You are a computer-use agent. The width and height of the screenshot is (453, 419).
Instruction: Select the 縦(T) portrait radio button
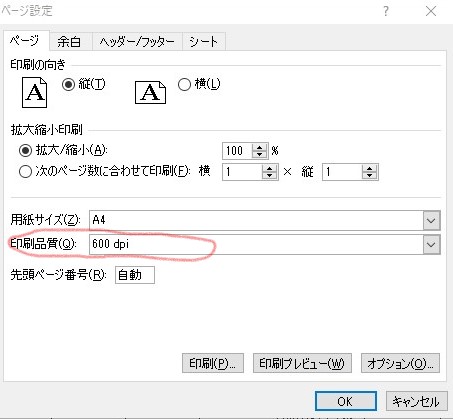coord(68,84)
